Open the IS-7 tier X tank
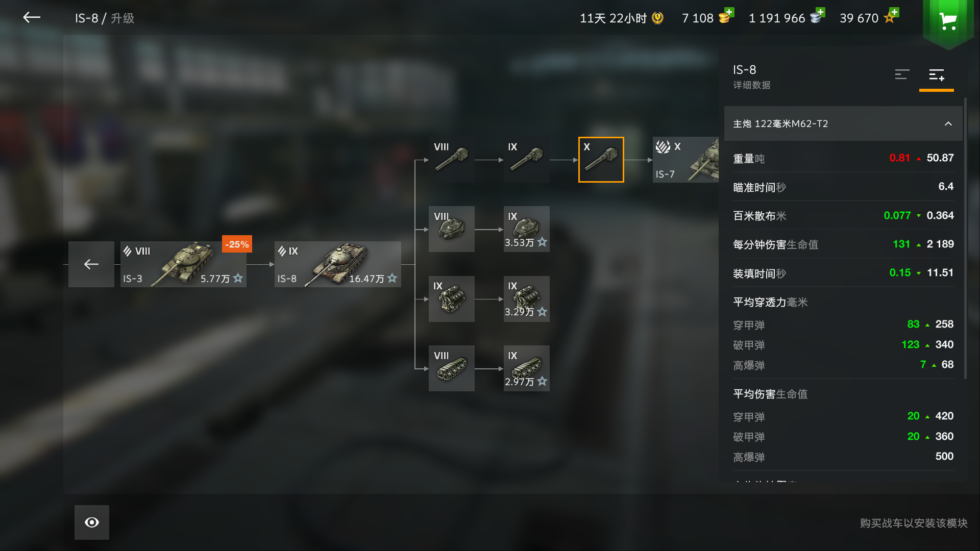Screen dimensions: 980x551 tap(685, 160)
